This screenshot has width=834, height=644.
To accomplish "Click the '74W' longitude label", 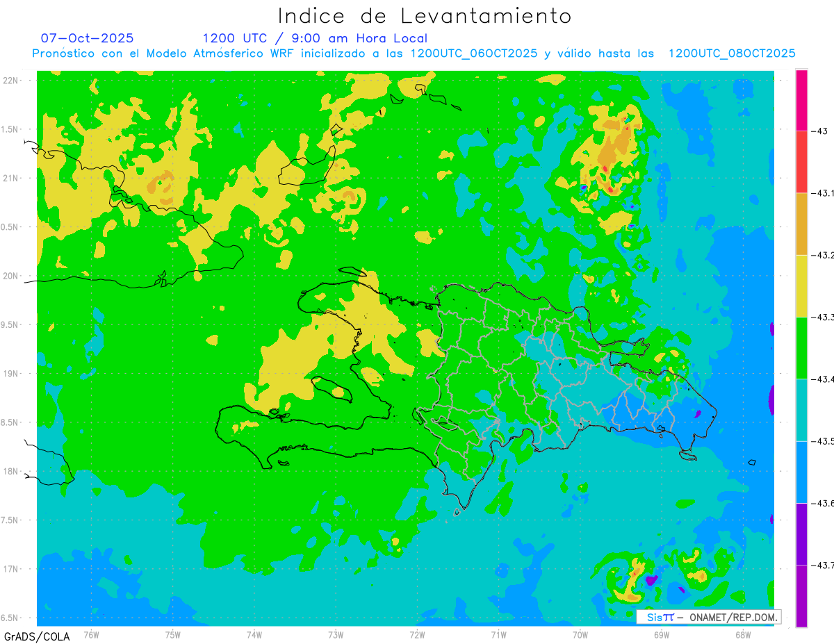I will tap(254, 634).
